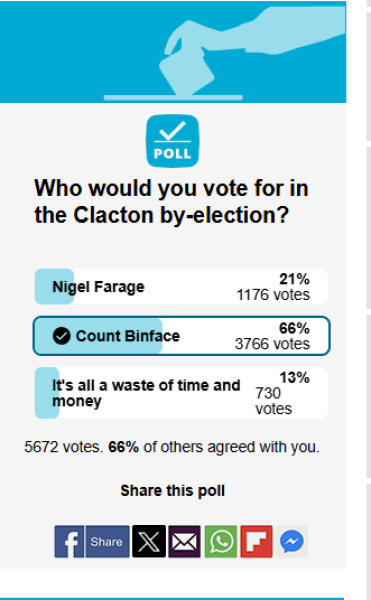Image resolution: width=371 pixels, height=600 pixels.
Task: Click the POLL checkmark badge icon
Action: coord(172,141)
